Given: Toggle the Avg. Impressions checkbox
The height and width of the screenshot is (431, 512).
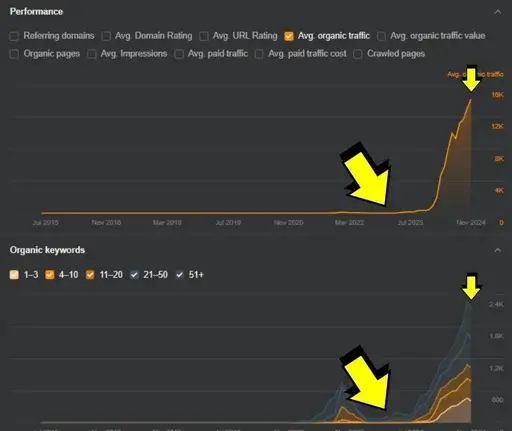Looking at the screenshot, I should tap(92, 54).
